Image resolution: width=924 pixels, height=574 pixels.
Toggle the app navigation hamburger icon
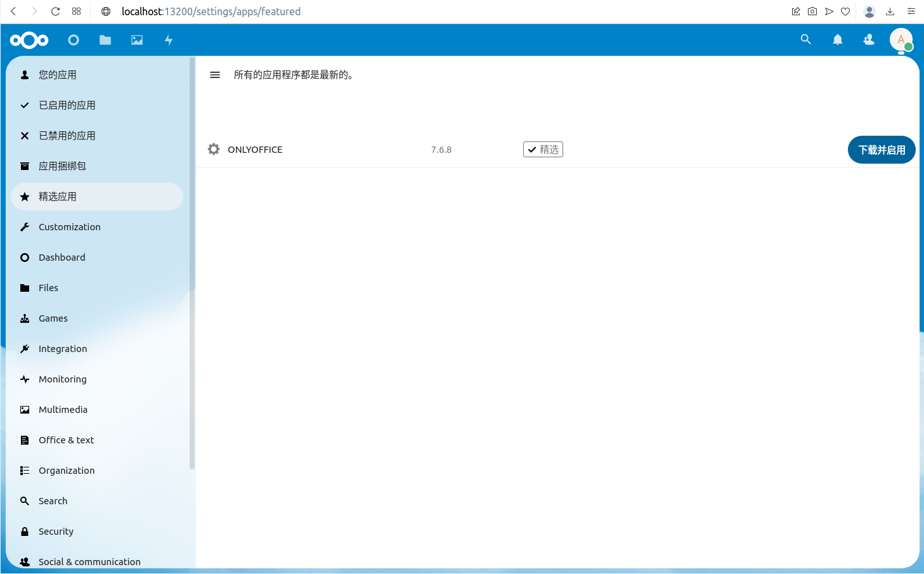click(x=215, y=75)
